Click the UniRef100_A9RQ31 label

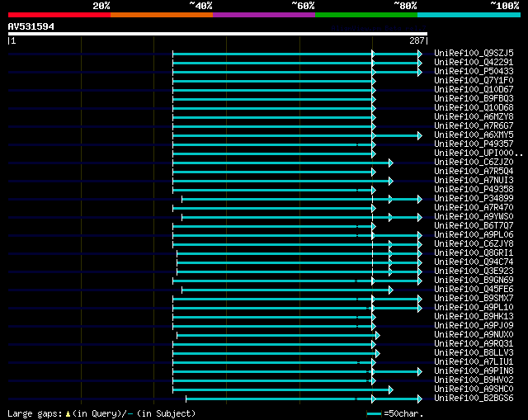pyautogui.click(x=474, y=344)
